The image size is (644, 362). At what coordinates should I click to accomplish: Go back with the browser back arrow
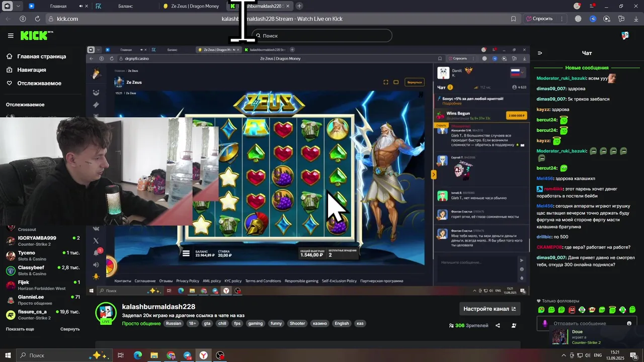tap(8, 19)
